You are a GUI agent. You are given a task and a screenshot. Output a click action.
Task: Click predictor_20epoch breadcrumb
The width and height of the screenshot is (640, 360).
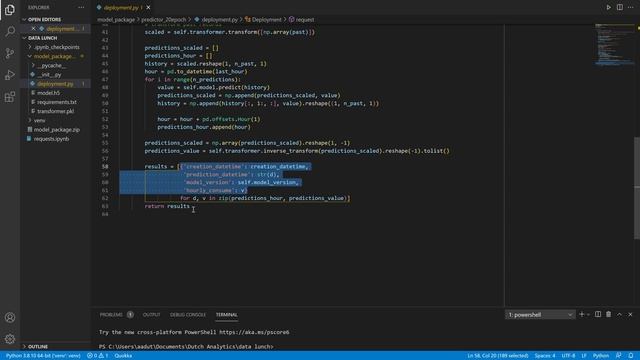164,20
